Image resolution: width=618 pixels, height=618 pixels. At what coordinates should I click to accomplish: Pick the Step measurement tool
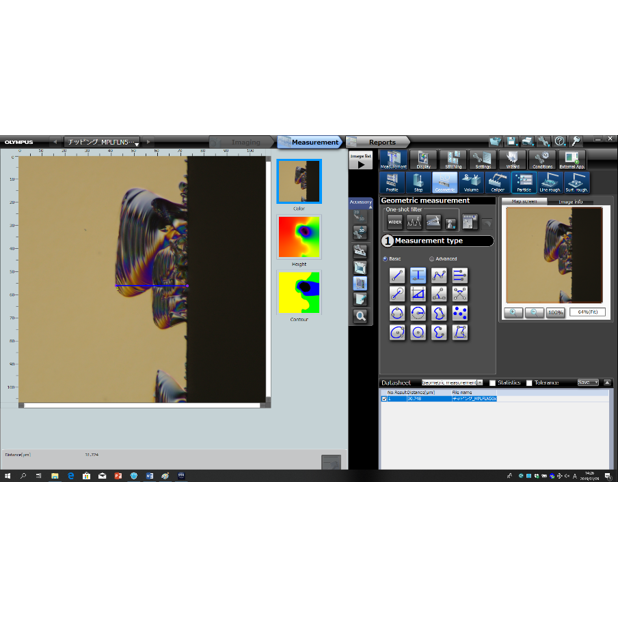[x=418, y=183]
